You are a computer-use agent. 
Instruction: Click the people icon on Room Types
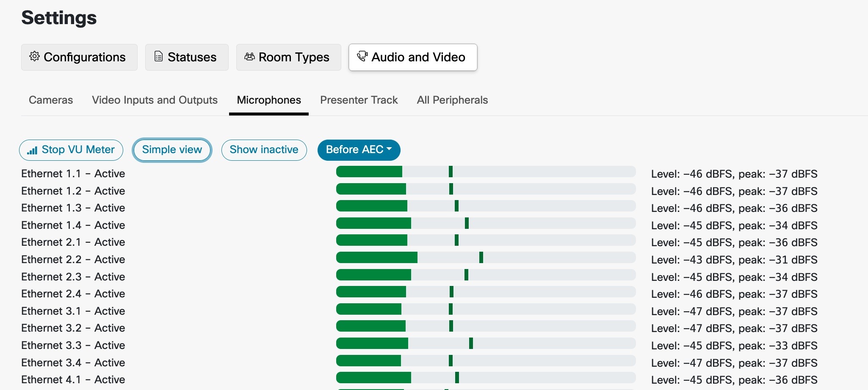pyautogui.click(x=250, y=57)
